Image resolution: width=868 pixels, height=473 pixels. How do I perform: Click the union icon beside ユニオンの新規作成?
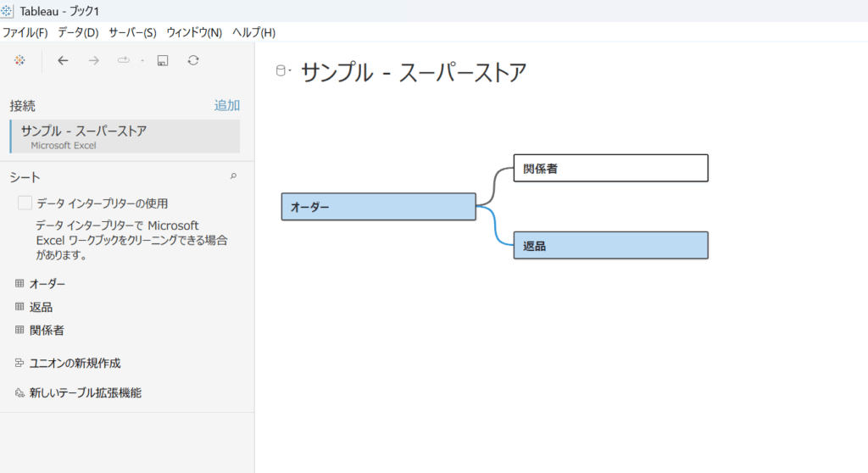pyautogui.click(x=19, y=363)
